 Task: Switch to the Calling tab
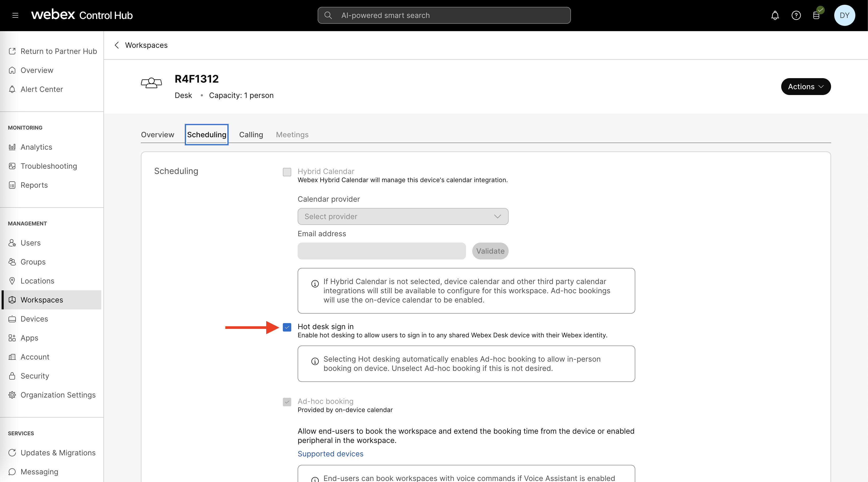point(251,134)
